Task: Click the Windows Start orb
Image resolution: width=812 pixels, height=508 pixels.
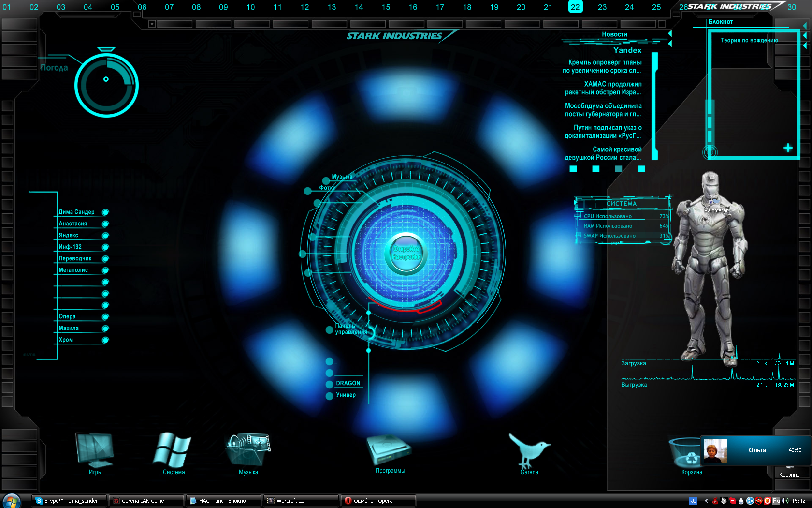Action: [x=12, y=501]
